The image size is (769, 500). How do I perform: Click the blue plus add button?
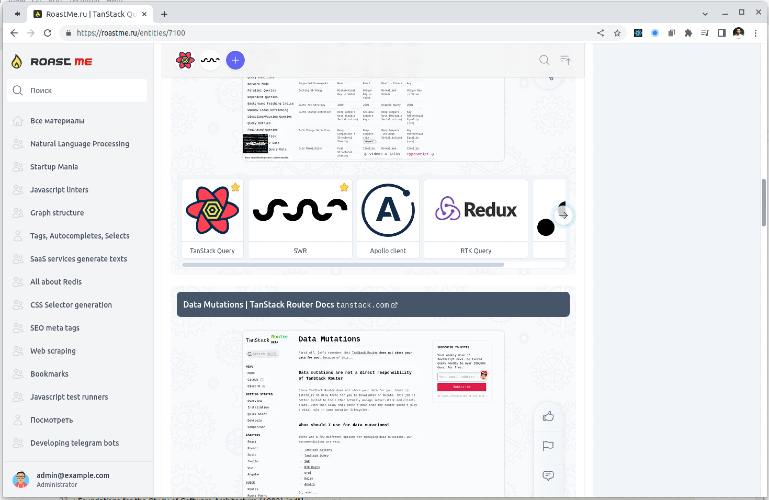[x=235, y=60]
